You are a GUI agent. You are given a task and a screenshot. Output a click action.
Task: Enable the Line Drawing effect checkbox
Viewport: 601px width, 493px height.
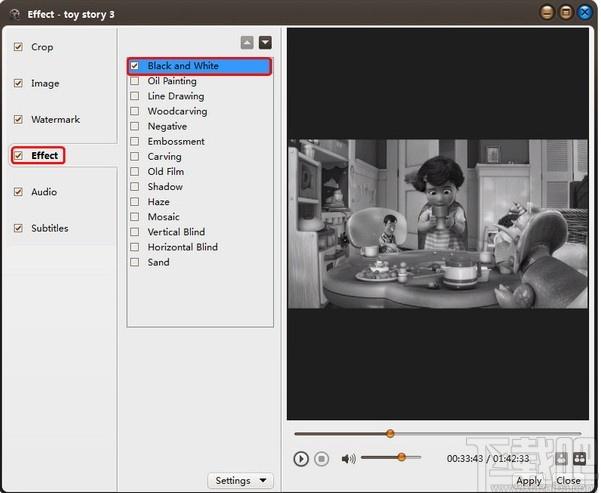pyautogui.click(x=135, y=96)
